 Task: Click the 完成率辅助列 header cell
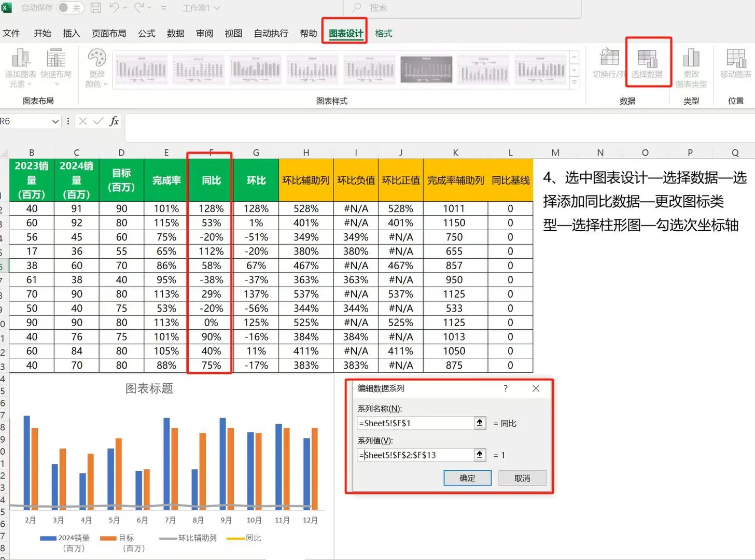click(455, 180)
